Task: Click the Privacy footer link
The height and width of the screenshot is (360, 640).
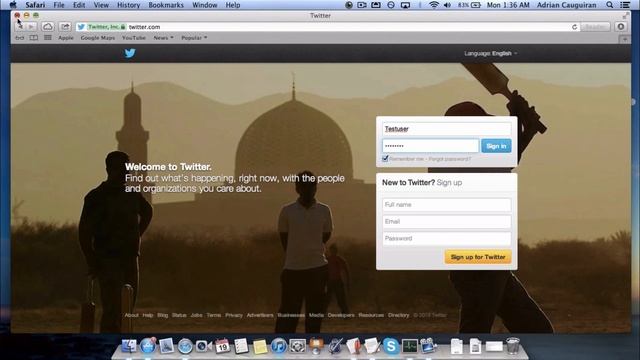Action: pyautogui.click(x=234, y=315)
